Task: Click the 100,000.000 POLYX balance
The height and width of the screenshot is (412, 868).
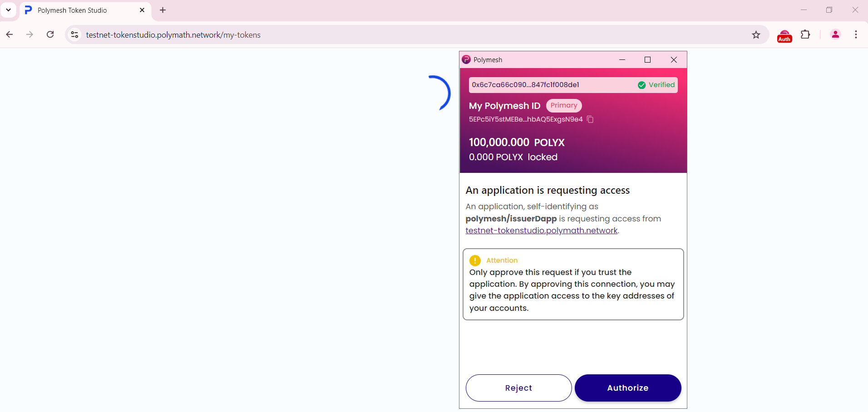Action: pyautogui.click(x=517, y=142)
